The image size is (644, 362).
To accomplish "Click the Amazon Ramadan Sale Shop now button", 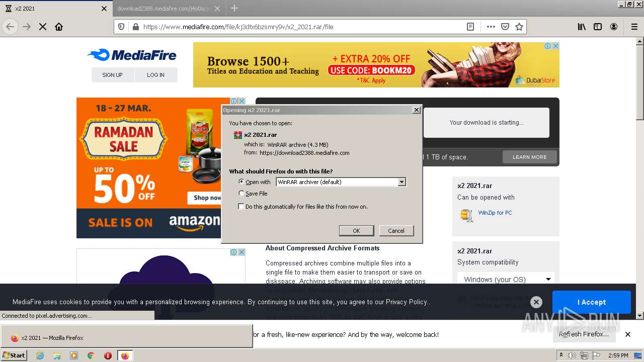I will [x=205, y=198].
